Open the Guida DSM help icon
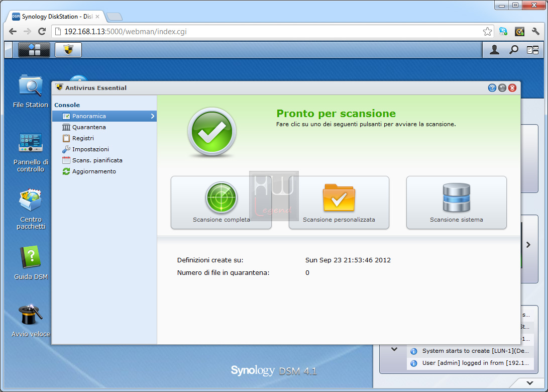This screenshot has width=548, height=392. pos(31,263)
